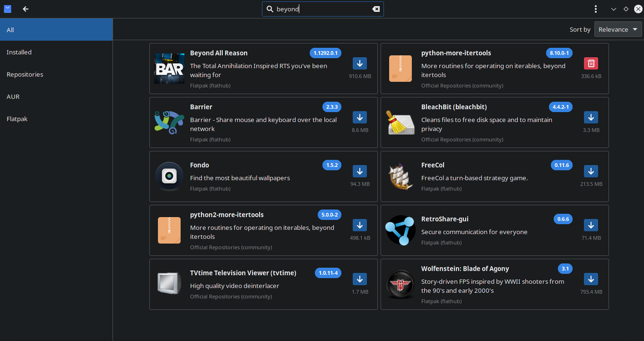
Task: Open TVtime Television Viewer (tvtime) title
Action: [243, 273]
